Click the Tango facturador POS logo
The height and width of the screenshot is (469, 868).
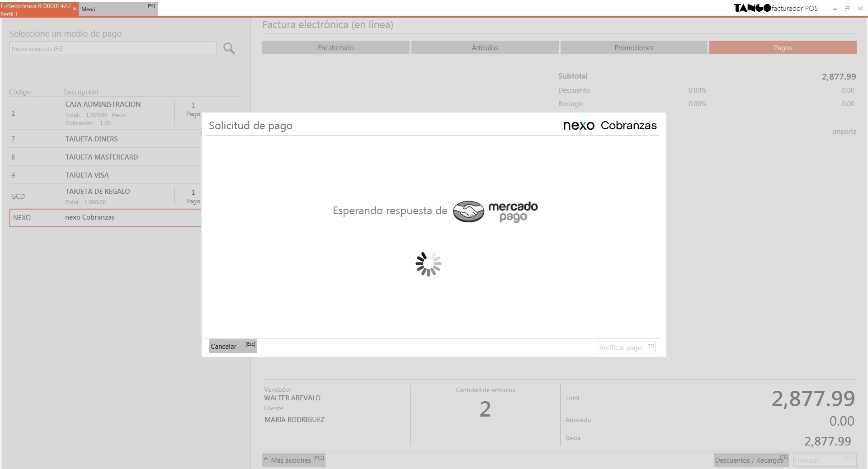pos(775,8)
